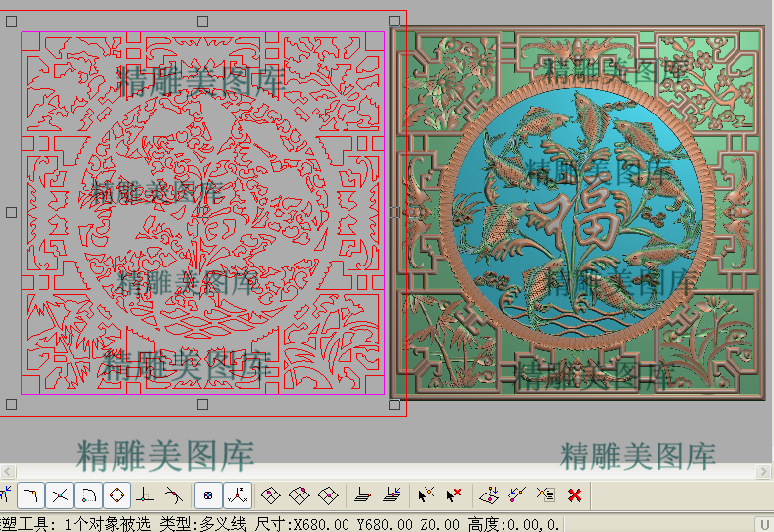The height and width of the screenshot is (532, 774).
Task: Click the surface edge point snap icon
Action: [299, 495]
